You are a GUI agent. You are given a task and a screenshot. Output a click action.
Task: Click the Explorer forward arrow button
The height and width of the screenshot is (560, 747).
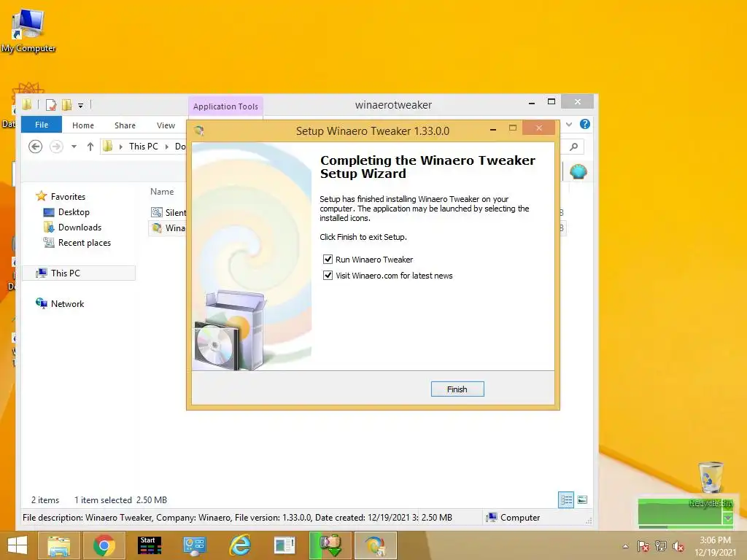point(56,146)
